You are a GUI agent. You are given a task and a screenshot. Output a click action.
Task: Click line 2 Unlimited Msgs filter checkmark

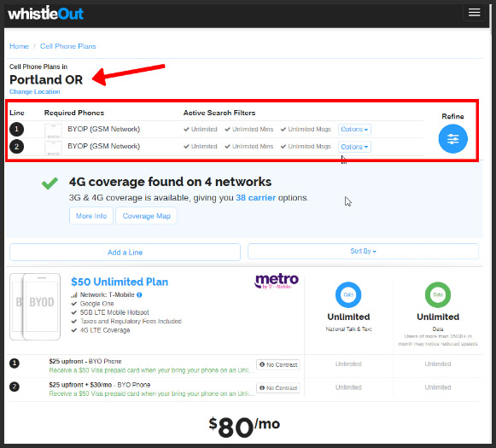283,147
